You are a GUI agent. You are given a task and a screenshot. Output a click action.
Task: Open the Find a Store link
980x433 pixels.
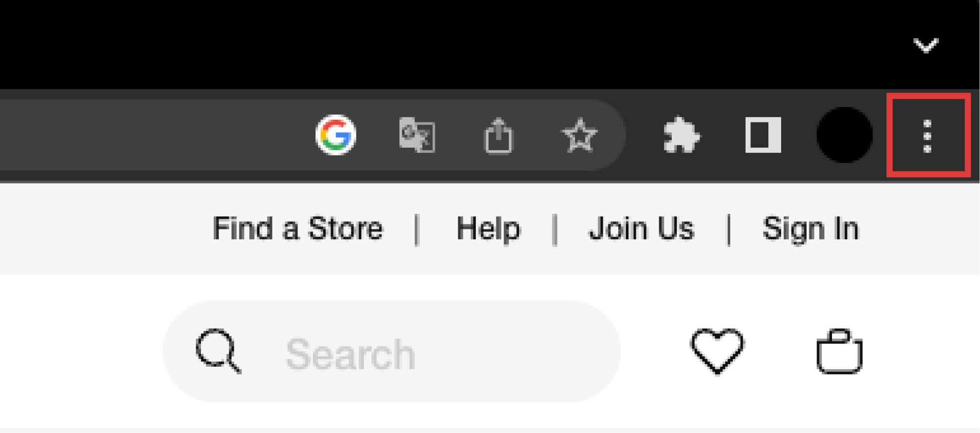point(298,229)
